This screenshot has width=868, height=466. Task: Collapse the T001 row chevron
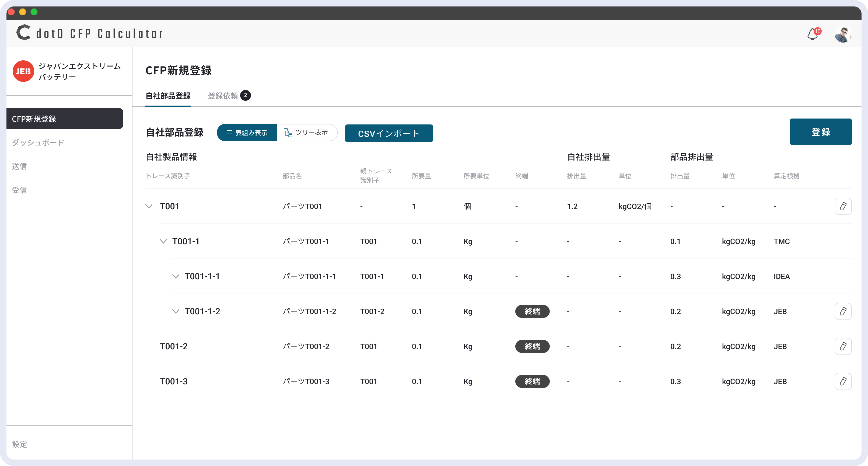(149, 206)
